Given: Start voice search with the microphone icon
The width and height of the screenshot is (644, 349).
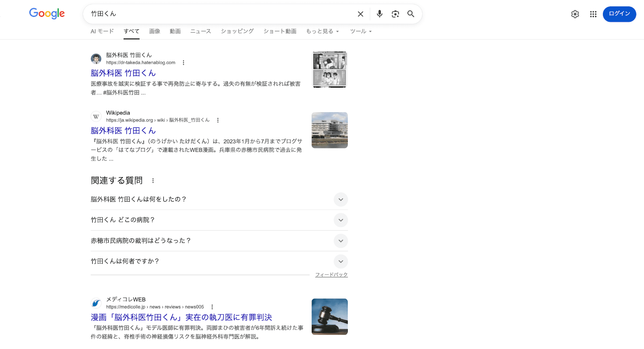Looking at the screenshot, I should click(x=380, y=14).
